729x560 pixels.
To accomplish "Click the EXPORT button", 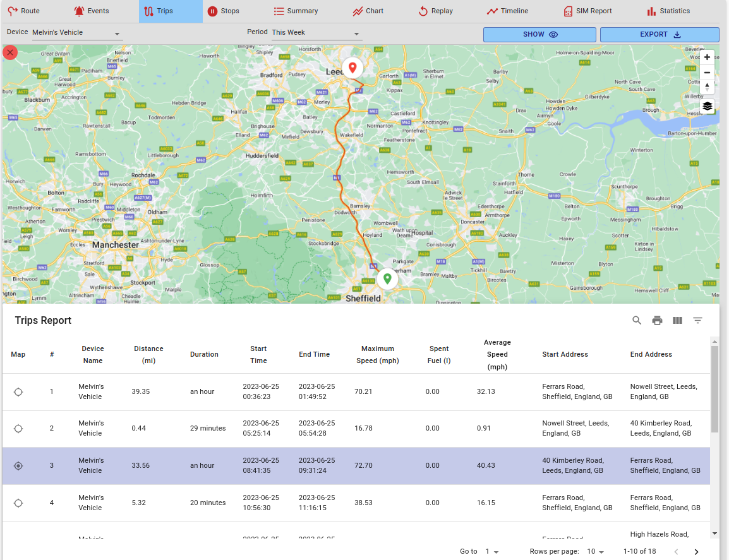I will tap(660, 34).
